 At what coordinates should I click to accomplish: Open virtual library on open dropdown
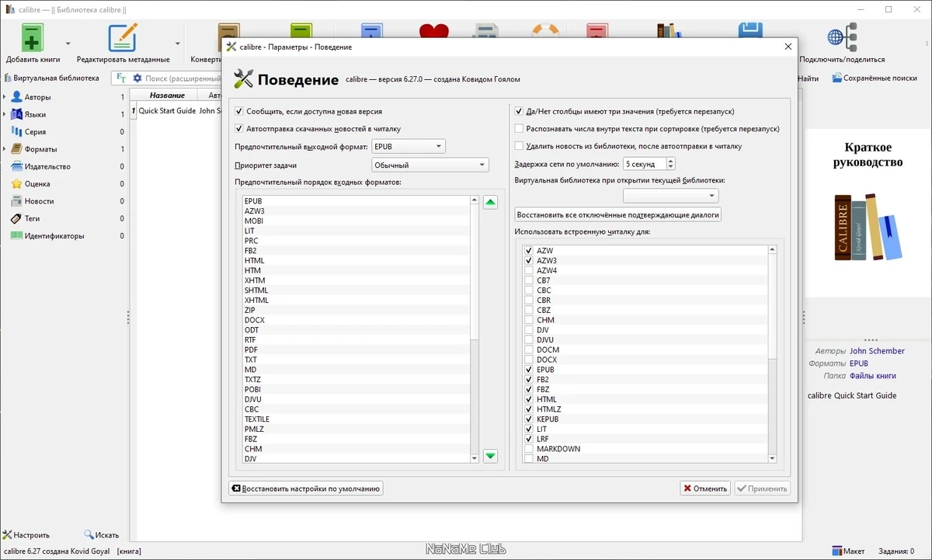tap(670, 196)
